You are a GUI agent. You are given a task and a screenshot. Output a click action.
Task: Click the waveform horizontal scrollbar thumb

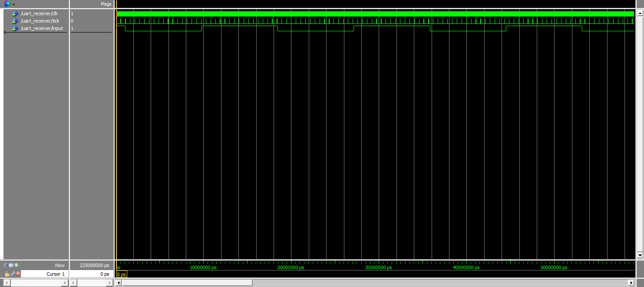187,283
